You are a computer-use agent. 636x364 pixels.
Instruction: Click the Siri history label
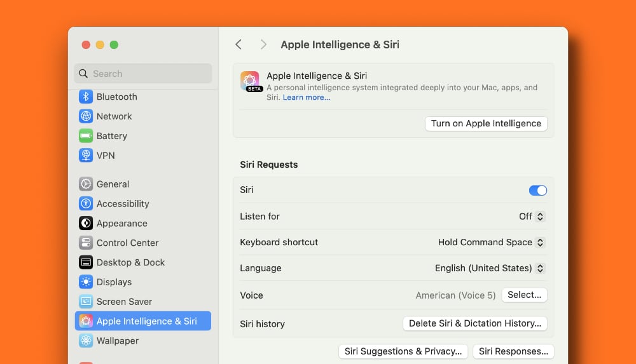click(x=263, y=324)
